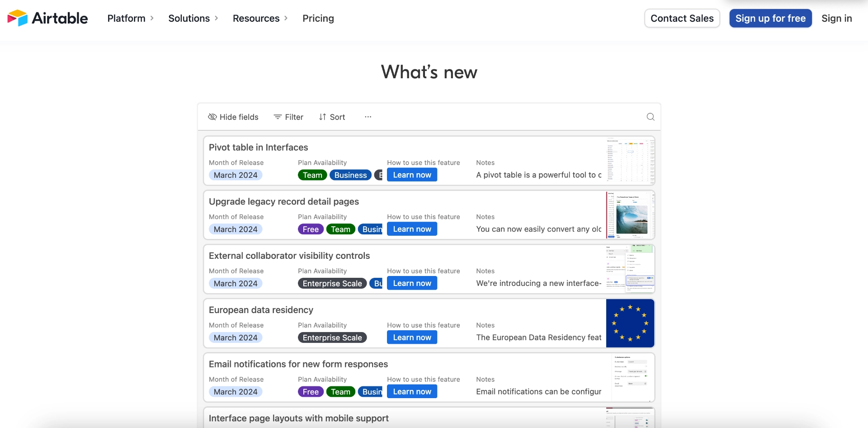Click the pivot table preview thumbnail
Screen dimensions: 868x428
[x=630, y=160]
